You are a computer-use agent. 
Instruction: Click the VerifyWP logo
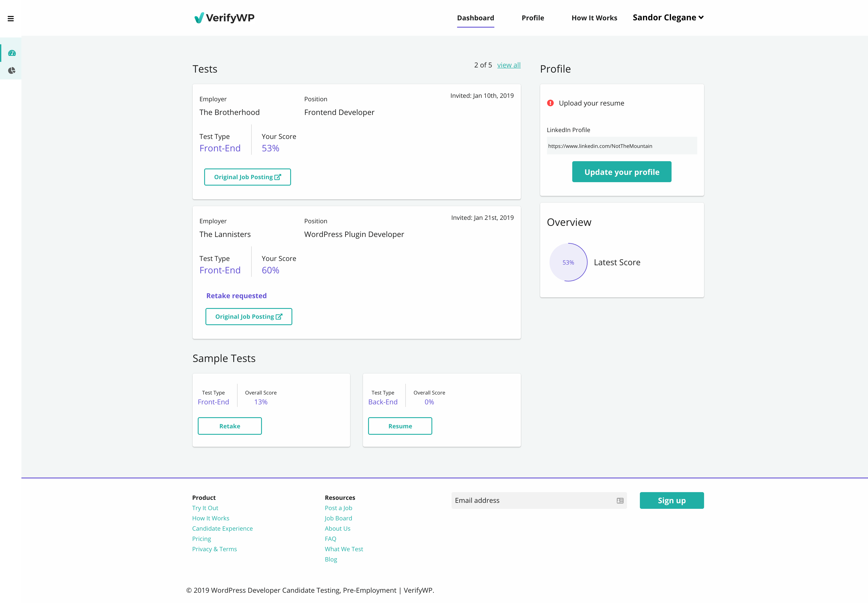click(x=224, y=18)
